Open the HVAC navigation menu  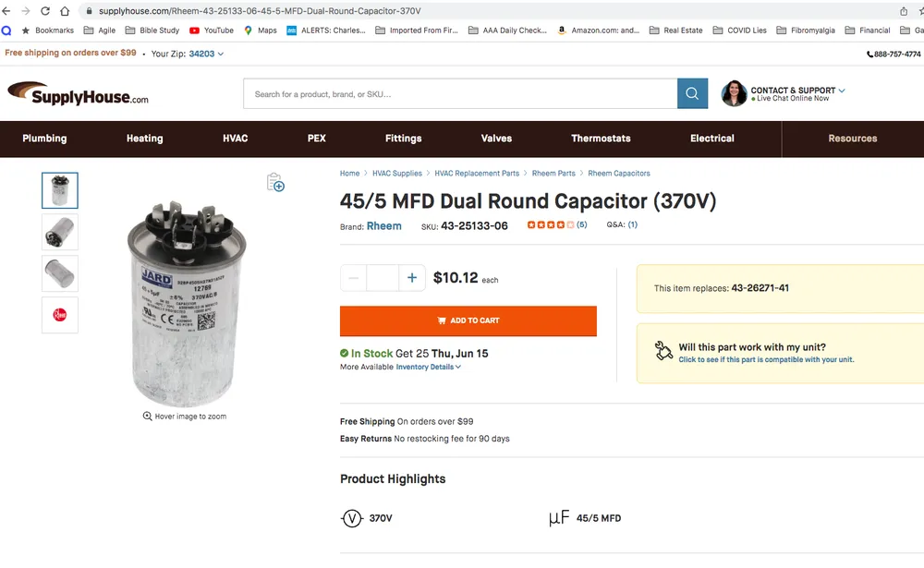click(x=236, y=139)
